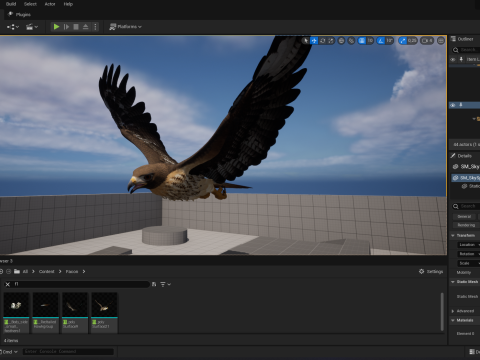This screenshot has height=360, width=480.
Task: Click the Outliner search field
Action: click(466, 50)
